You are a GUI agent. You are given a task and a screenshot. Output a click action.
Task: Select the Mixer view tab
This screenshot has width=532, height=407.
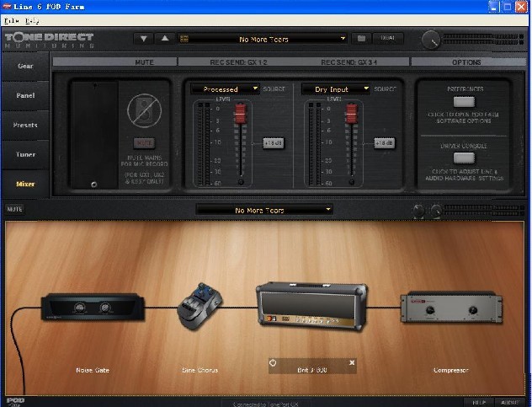[25, 184]
